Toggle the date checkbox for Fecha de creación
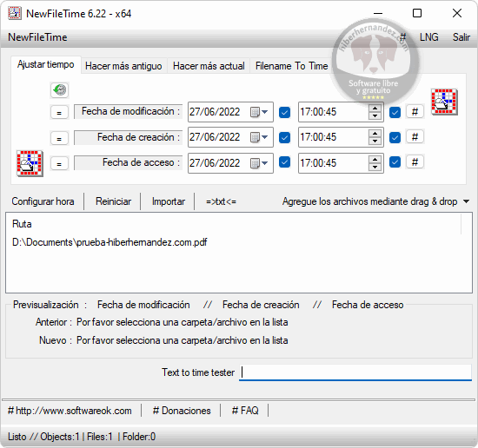Screen dimensions: 478x448 click(284, 138)
